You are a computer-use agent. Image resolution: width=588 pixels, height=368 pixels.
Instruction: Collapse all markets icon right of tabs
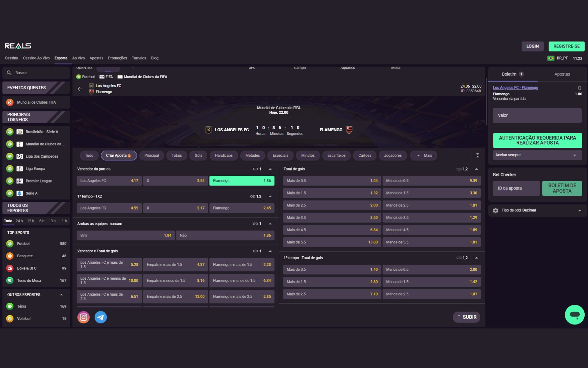tap(477, 155)
